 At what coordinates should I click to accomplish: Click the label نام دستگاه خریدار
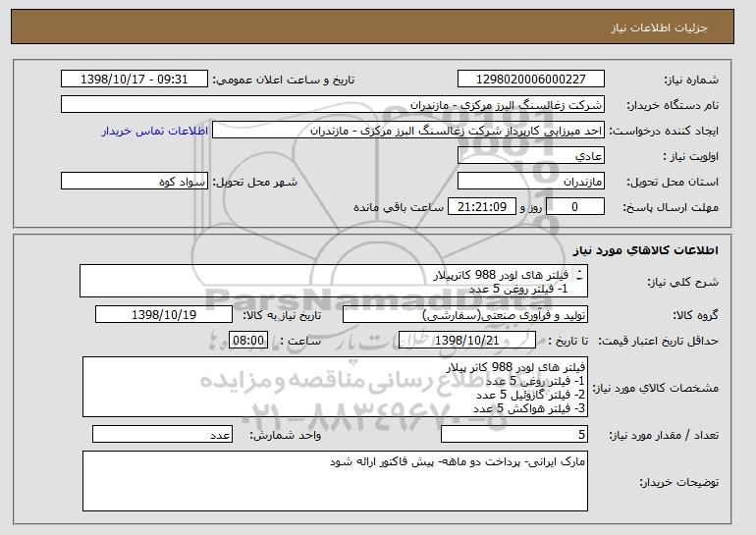pos(673,105)
